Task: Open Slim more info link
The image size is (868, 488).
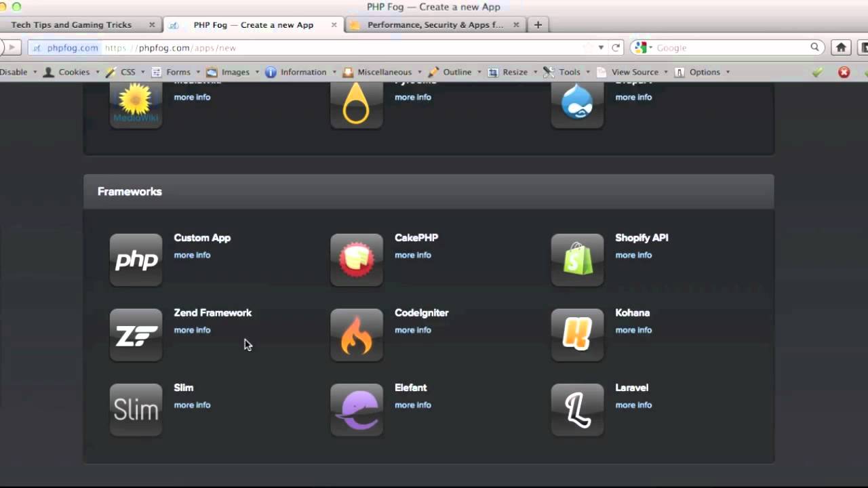Action: click(x=192, y=405)
